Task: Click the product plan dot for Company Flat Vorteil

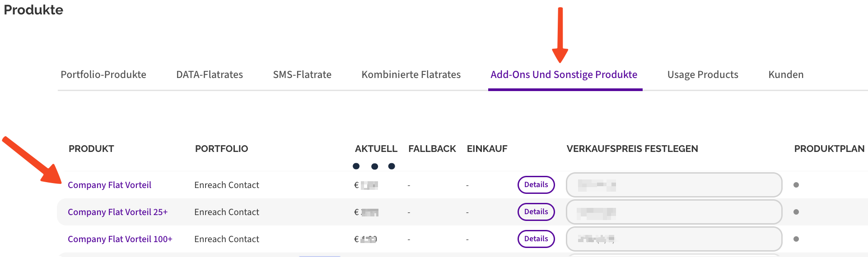Action: coord(796,185)
